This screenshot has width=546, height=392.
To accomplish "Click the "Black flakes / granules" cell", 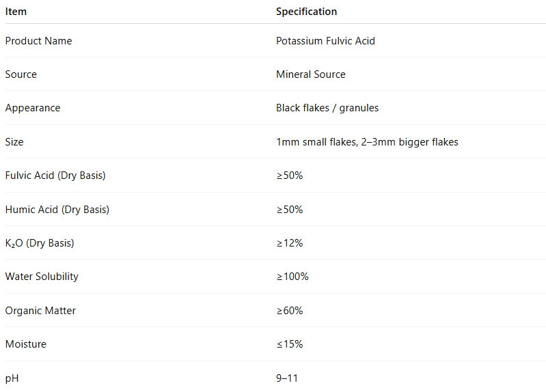I will pos(327,108).
